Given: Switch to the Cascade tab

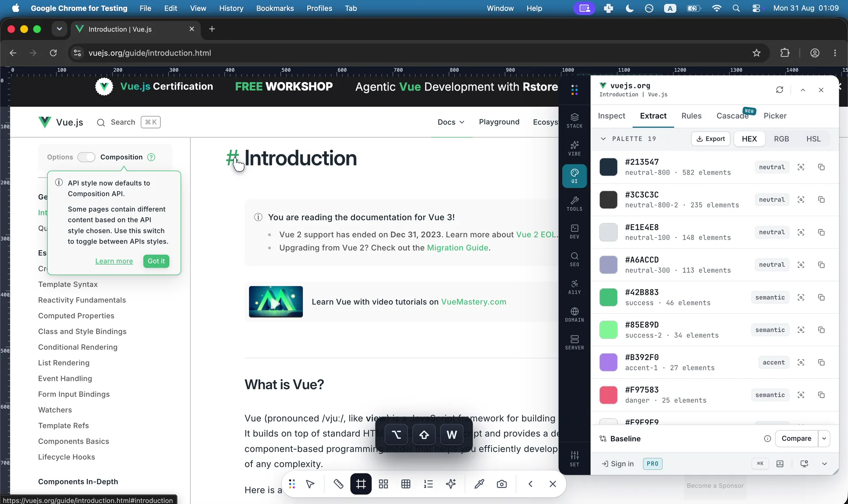Looking at the screenshot, I should coord(733,116).
